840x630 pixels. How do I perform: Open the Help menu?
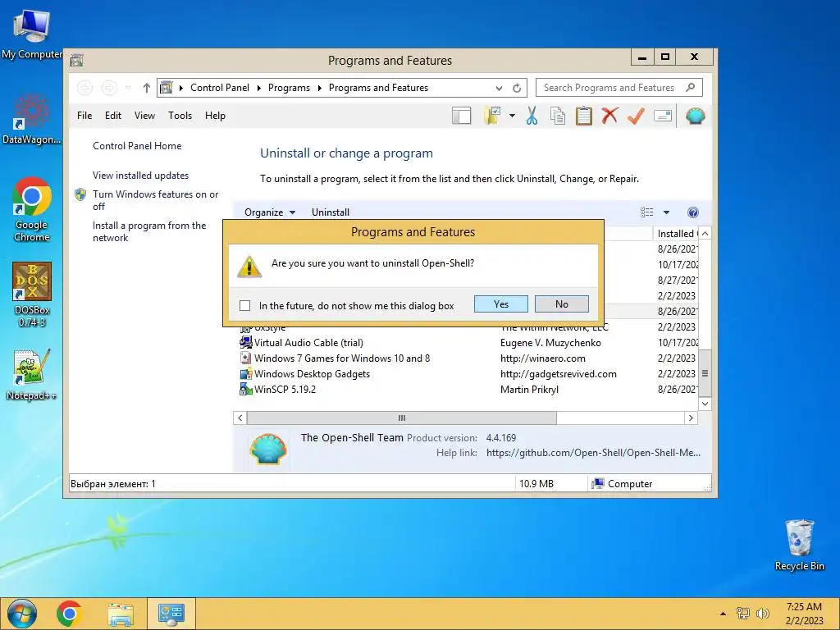click(215, 115)
